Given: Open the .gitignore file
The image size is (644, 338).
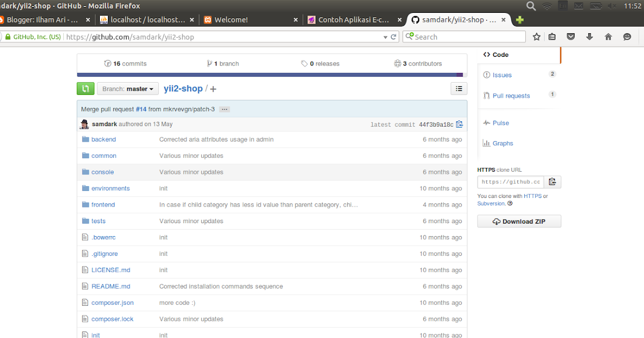Looking at the screenshot, I should (104, 254).
